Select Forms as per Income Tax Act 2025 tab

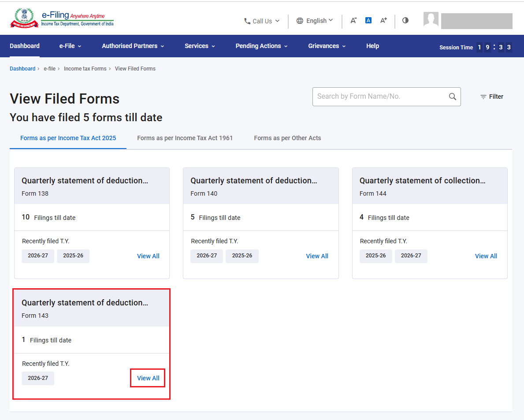click(x=68, y=138)
